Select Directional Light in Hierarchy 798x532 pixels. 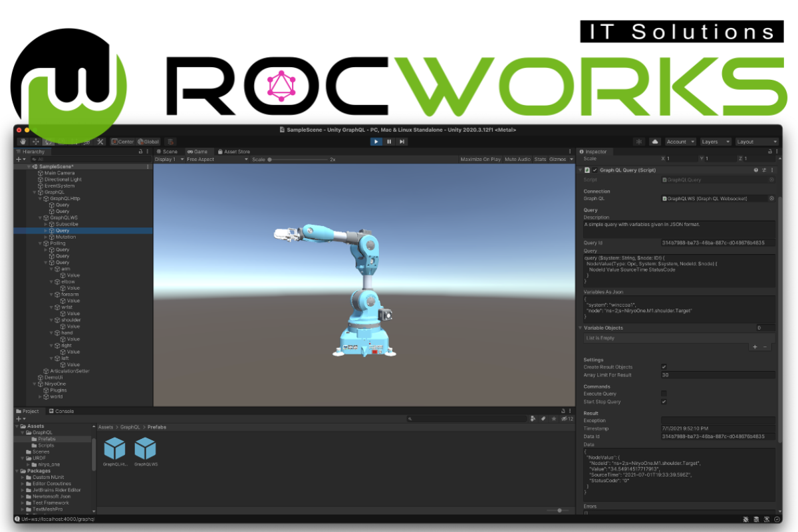(63, 180)
